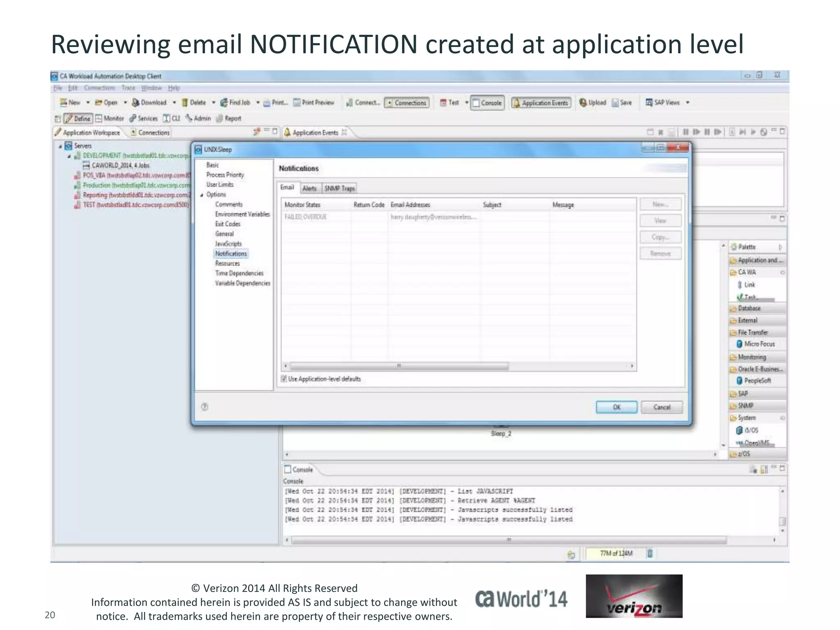
Task: Switch to the SNMP Traps tab
Action: pos(340,188)
